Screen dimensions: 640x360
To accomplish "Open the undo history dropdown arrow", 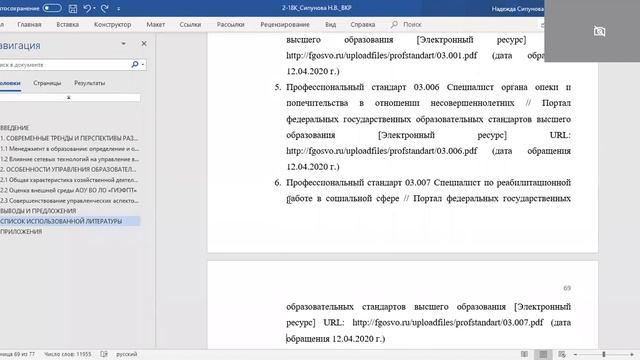I will coord(94,8).
